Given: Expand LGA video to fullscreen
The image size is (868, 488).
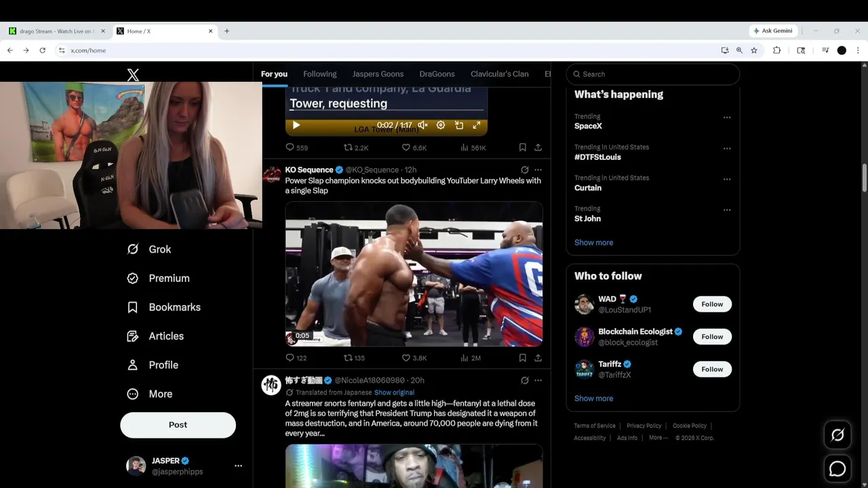Looking at the screenshot, I should pyautogui.click(x=477, y=125).
